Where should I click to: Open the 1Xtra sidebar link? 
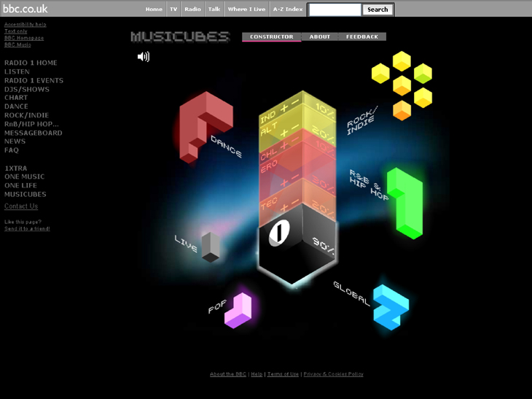tap(15, 168)
